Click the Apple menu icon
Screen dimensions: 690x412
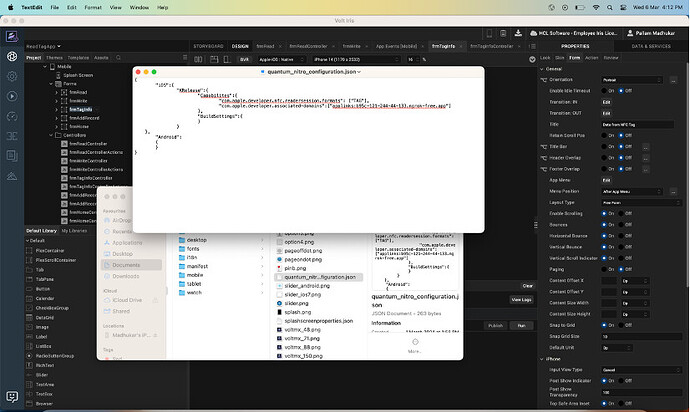[x=10, y=7]
